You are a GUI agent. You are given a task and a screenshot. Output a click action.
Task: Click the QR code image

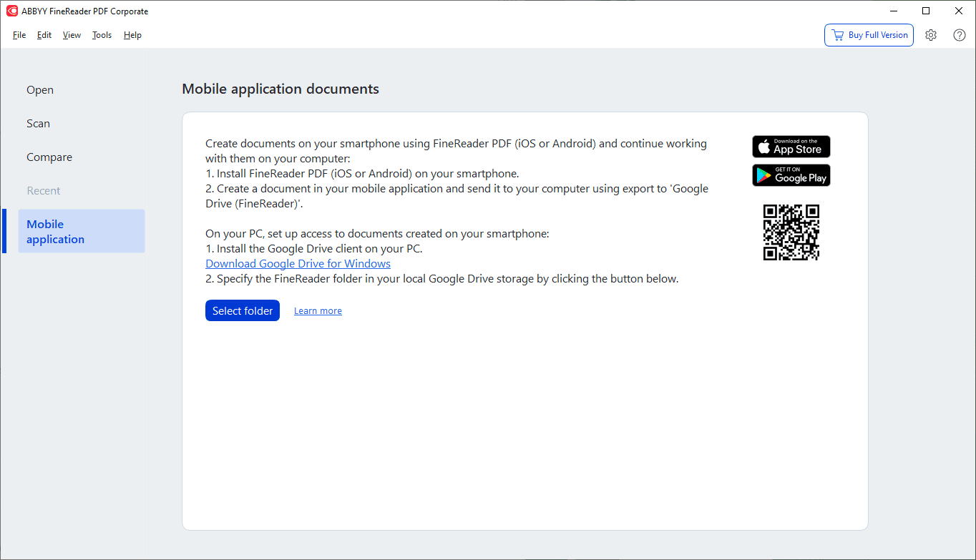point(791,232)
